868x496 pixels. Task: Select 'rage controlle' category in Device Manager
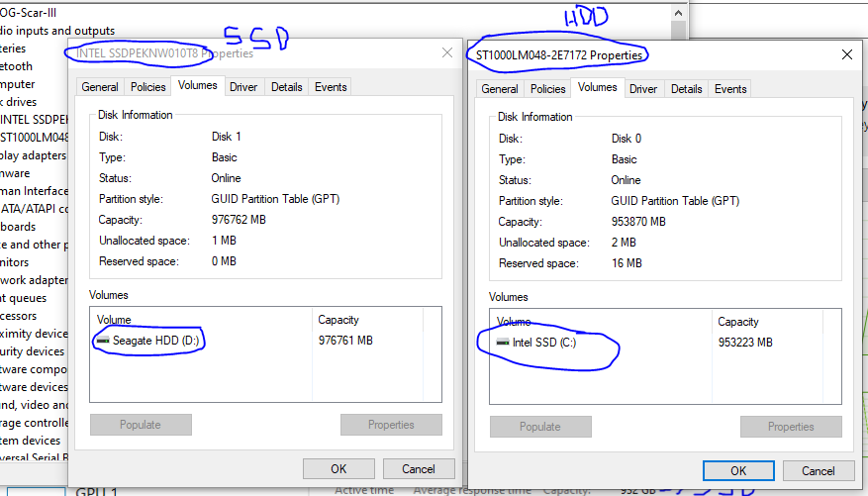(34, 423)
